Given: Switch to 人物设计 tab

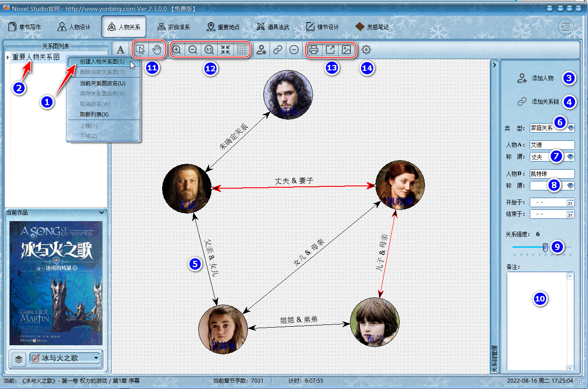Looking at the screenshot, I should [x=75, y=27].
